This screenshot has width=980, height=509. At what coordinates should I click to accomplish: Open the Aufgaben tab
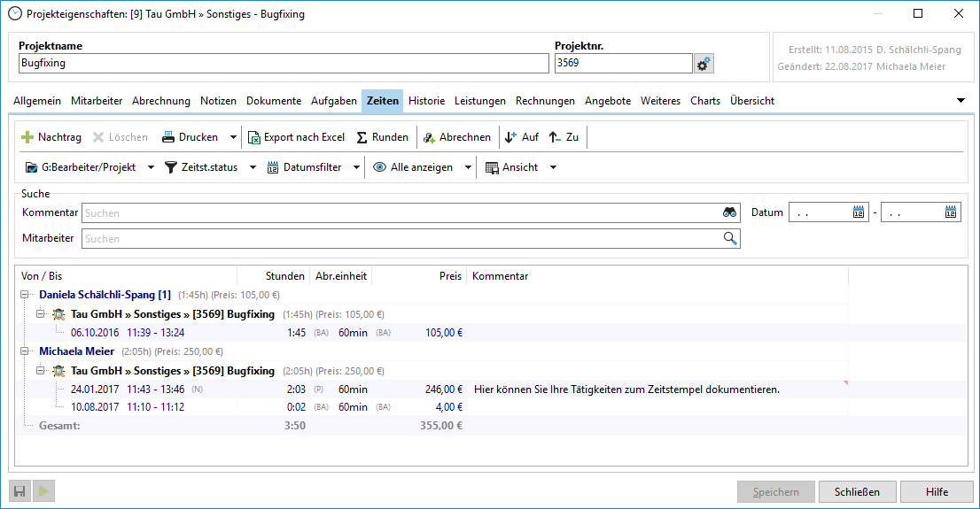tap(333, 101)
